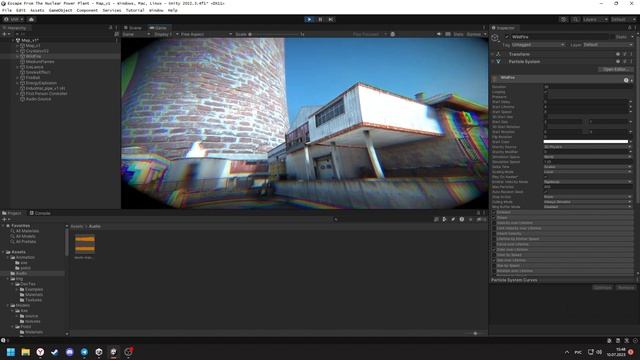Click the Unity Hub icon in taskbar
This screenshot has height=360, width=640.
point(99,352)
